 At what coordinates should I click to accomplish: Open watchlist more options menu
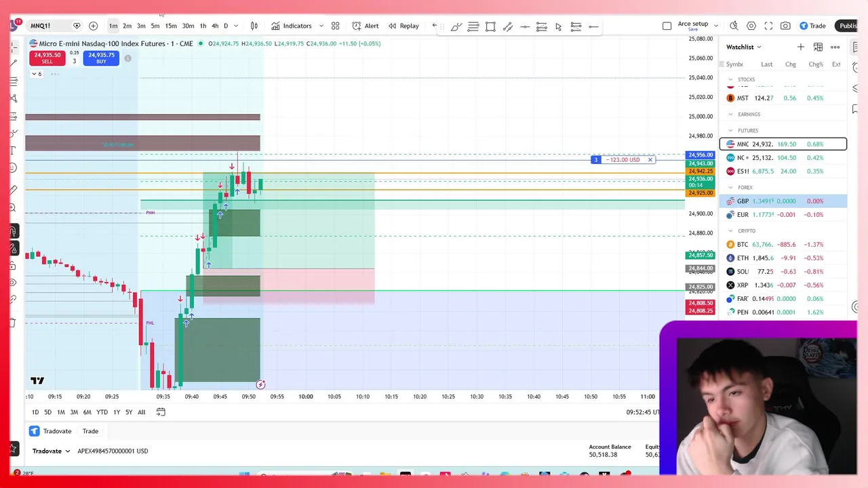tap(835, 47)
